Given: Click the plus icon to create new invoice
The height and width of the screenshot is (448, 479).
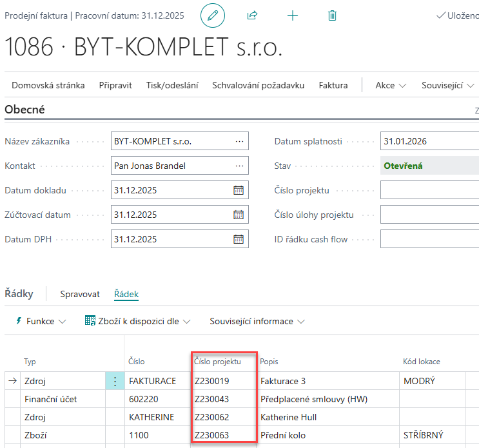Looking at the screenshot, I should click(x=292, y=15).
